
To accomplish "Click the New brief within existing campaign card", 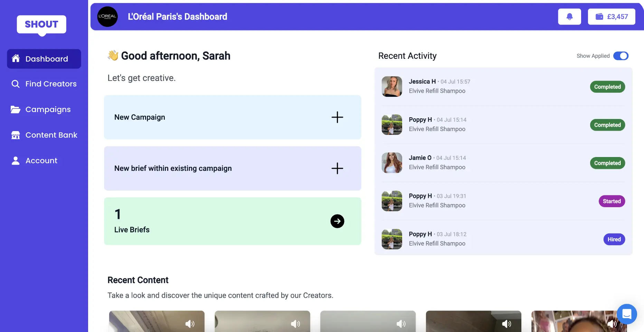I will click(232, 168).
